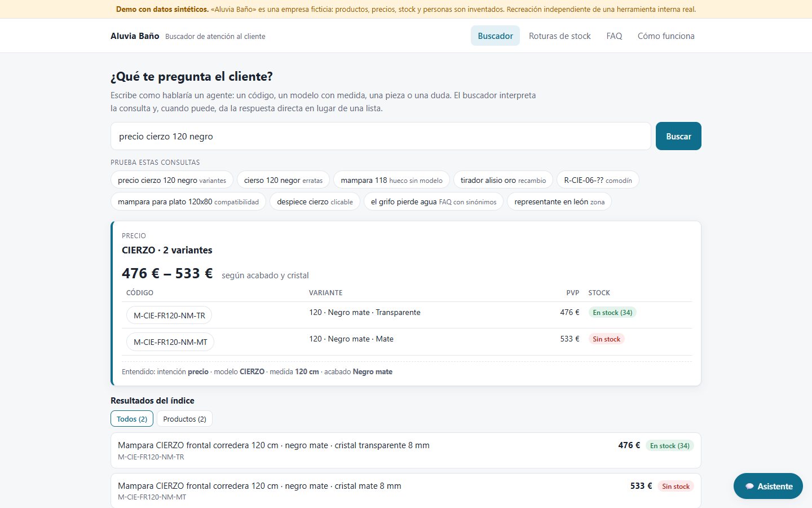The height and width of the screenshot is (508, 812).
Task: Click the CÓDIGO column header
Action: pos(140,292)
